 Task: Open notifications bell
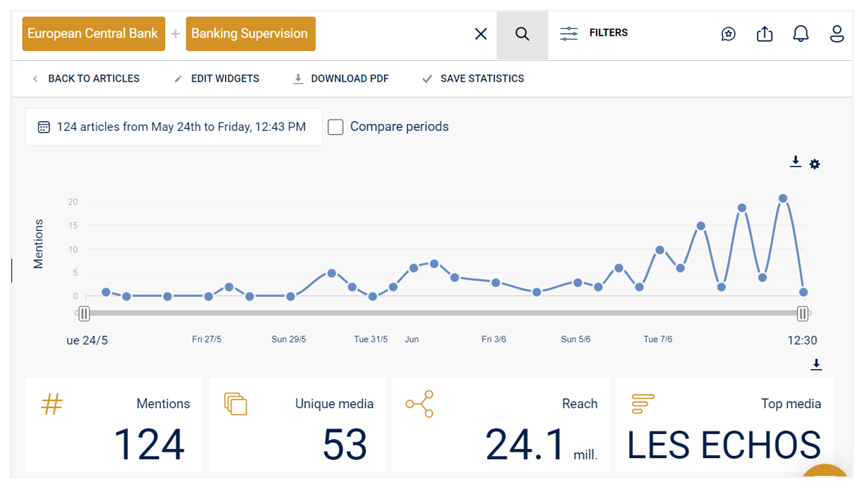[800, 33]
